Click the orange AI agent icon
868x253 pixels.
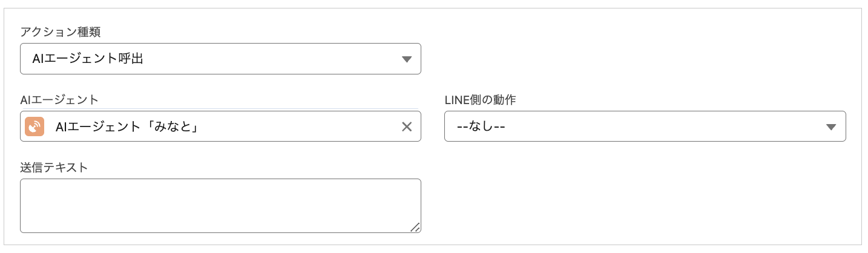(35, 126)
